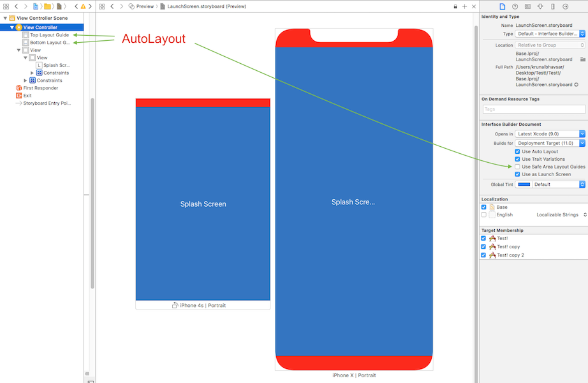Open the Opens in Latest Xcode dropdown
Screen dimensions: 588x383
click(550, 133)
